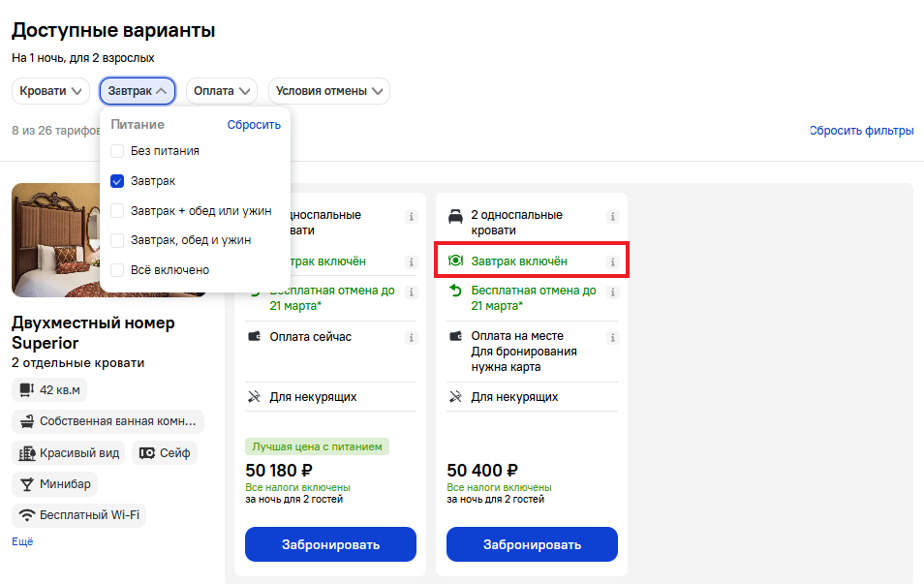Open the Условия отмены dropdown
The width and height of the screenshot is (924, 584).
[328, 91]
